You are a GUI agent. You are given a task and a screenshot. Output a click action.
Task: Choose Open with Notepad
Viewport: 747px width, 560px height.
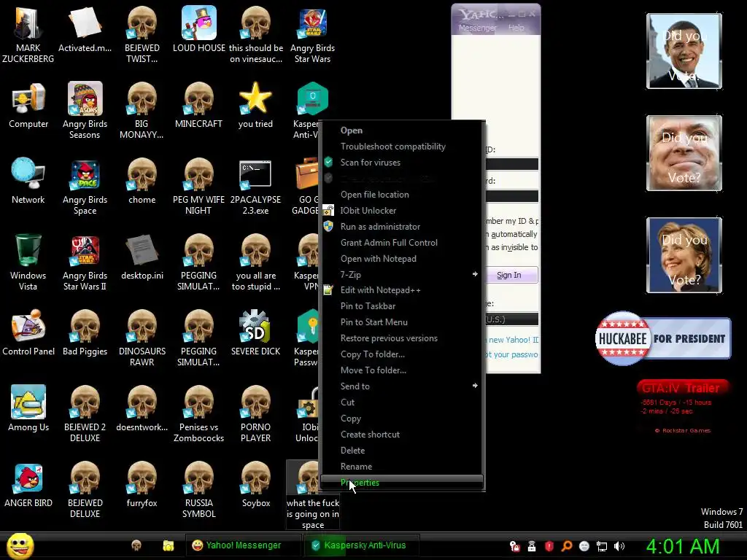tap(402, 259)
